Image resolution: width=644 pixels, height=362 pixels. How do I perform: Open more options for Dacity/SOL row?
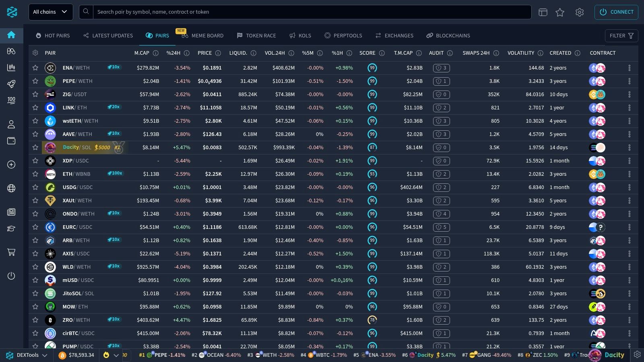630,148
